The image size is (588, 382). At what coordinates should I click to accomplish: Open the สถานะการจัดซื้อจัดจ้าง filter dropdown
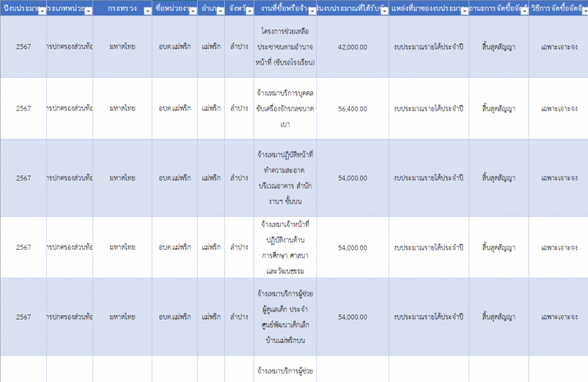(x=523, y=10)
